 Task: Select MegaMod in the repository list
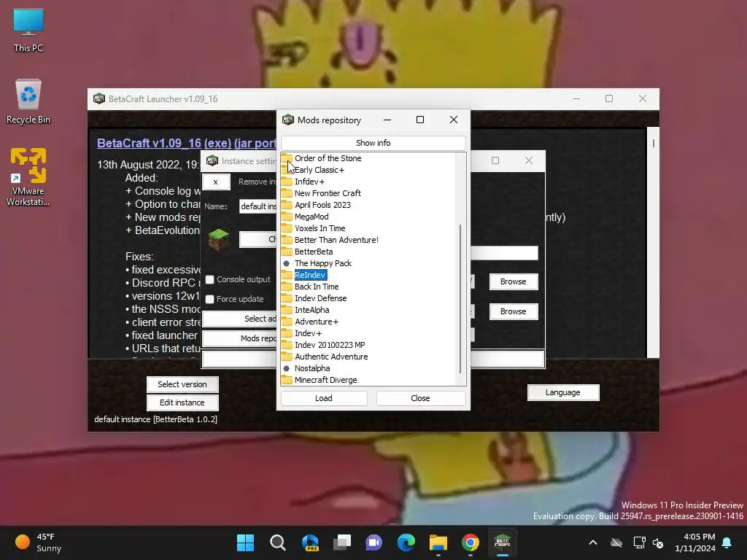[x=311, y=217]
